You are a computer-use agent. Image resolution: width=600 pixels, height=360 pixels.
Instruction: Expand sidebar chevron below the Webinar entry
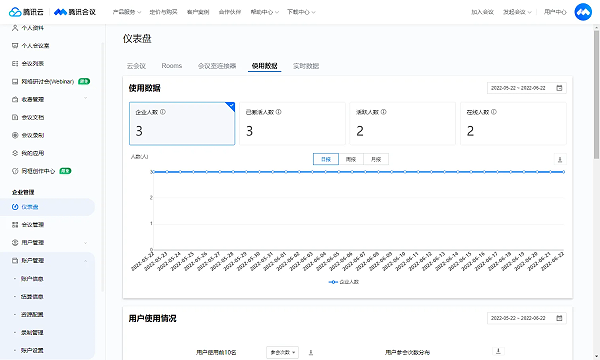pos(85,98)
